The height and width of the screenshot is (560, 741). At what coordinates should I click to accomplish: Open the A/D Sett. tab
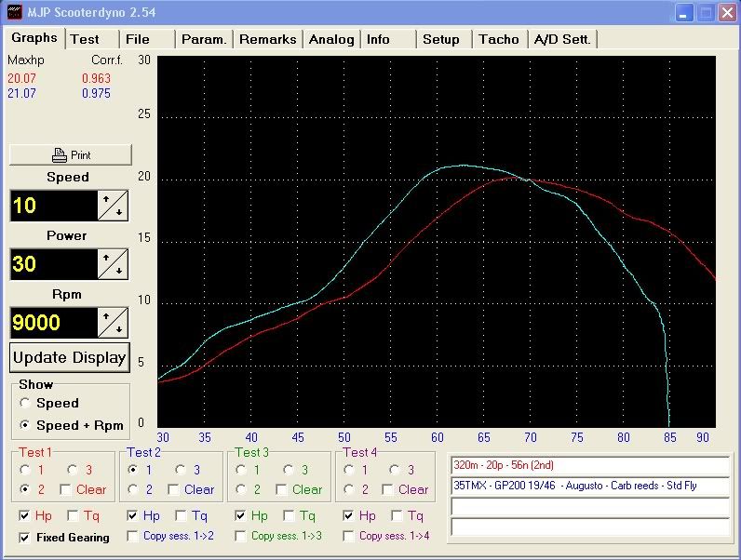pyautogui.click(x=561, y=39)
